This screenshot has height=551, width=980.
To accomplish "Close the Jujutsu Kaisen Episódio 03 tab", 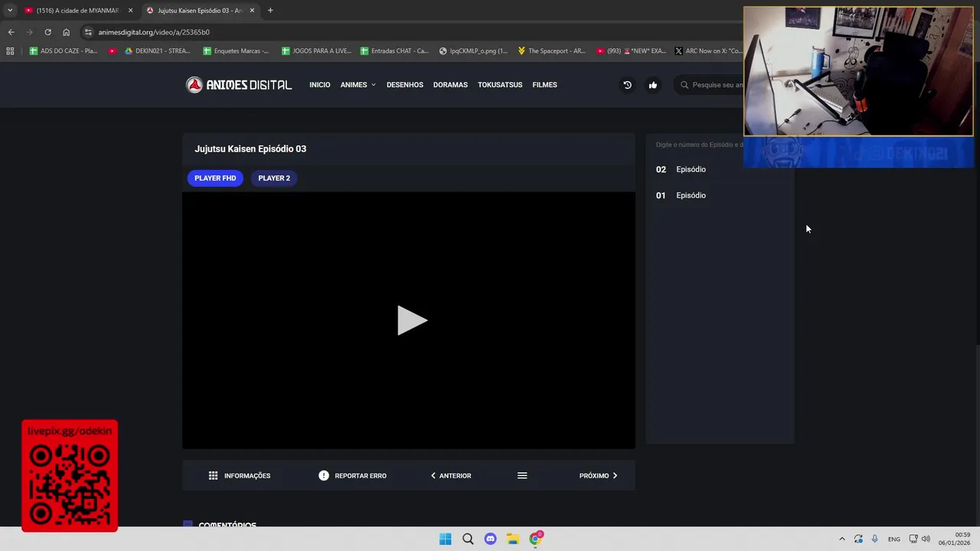I will coord(252,11).
